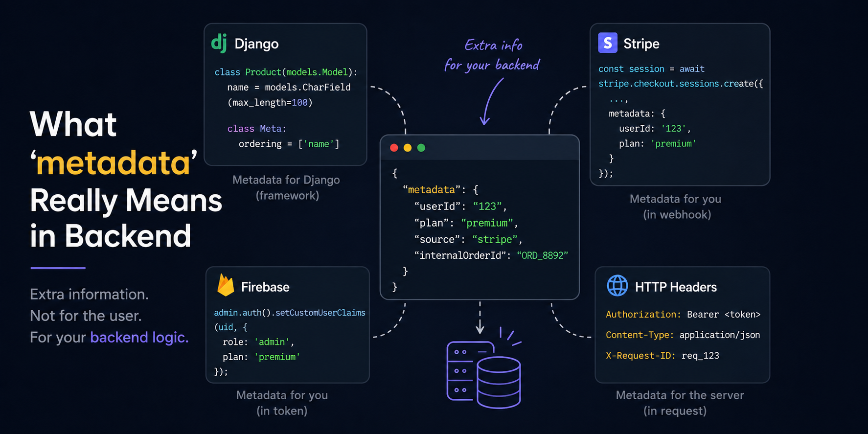Click the 'Content-Type: application/json' header line
Viewport: 868px width, 434px height.
click(x=683, y=335)
